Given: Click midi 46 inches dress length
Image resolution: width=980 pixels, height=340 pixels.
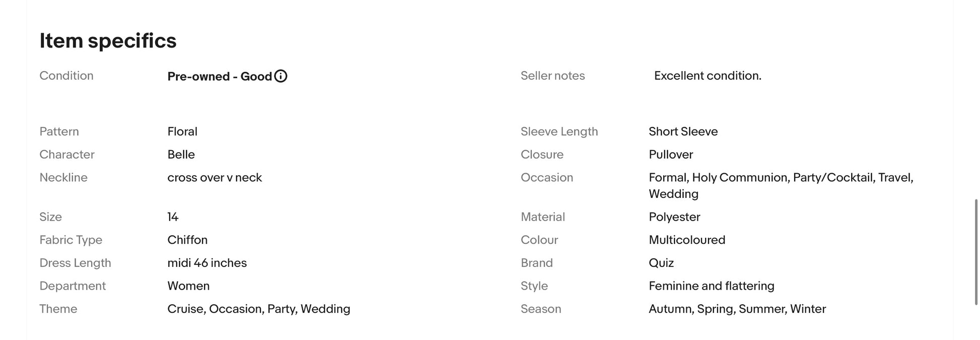Looking at the screenshot, I should pyautogui.click(x=207, y=263).
